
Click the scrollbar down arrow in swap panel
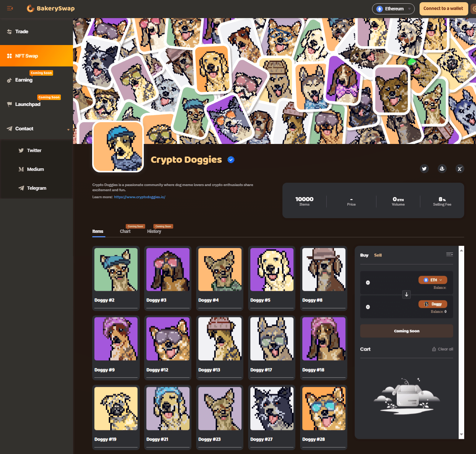(x=461, y=434)
